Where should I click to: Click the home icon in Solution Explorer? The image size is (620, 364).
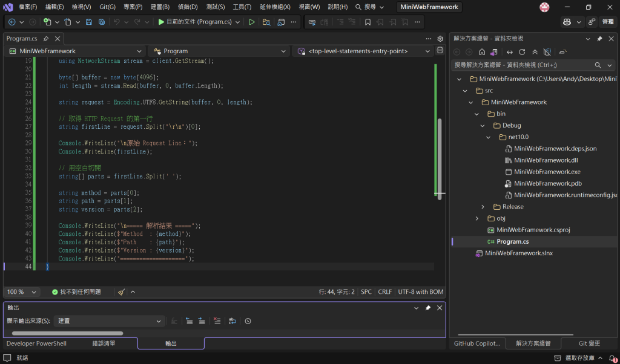click(x=481, y=52)
